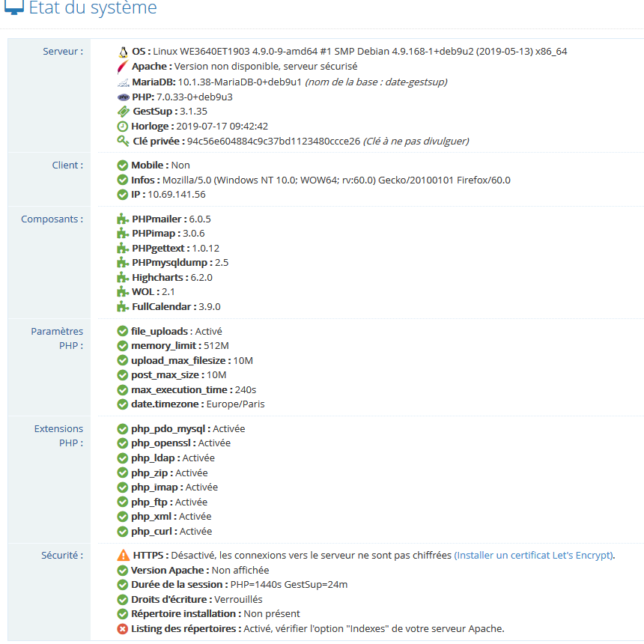Click the green check next to file_uploads
Image resolution: width=644 pixels, height=644 pixels.
(123, 331)
